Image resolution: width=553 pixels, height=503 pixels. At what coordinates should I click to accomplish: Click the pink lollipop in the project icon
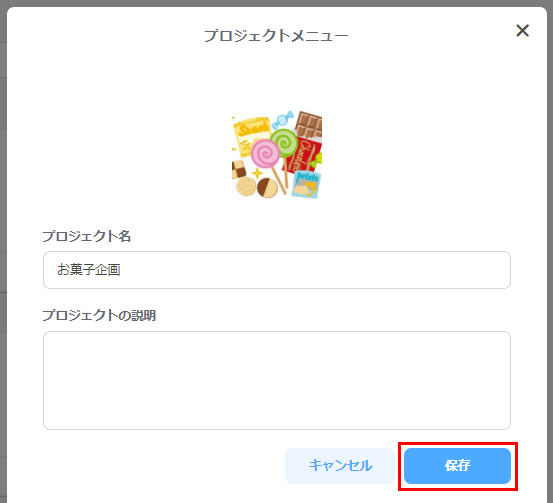265,153
